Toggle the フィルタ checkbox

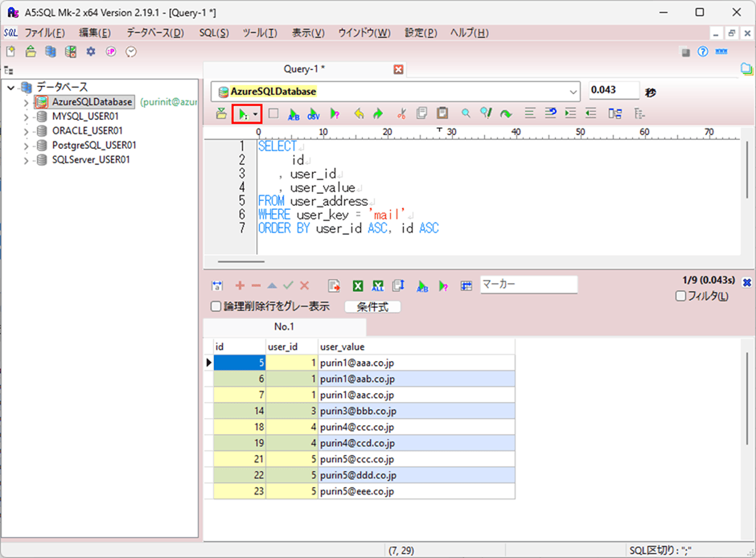(x=681, y=297)
